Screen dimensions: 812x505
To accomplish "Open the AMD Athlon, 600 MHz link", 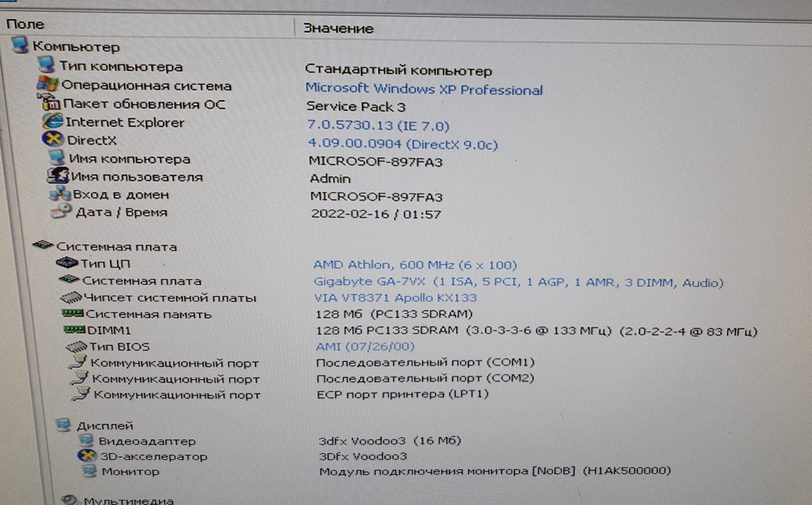I will pyautogui.click(x=415, y=264).
